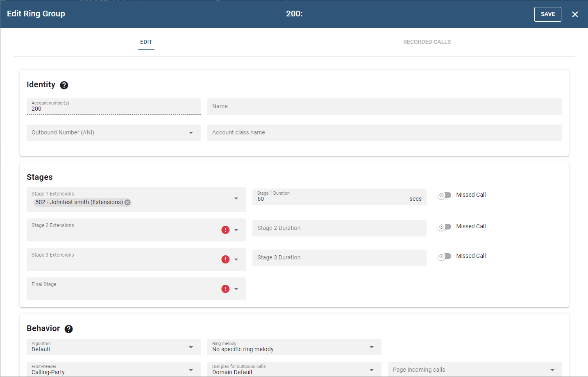Toggle Missed Call switch for Stage 2
The height and width of the screenshot is (377, 588).
coord(444,227)
